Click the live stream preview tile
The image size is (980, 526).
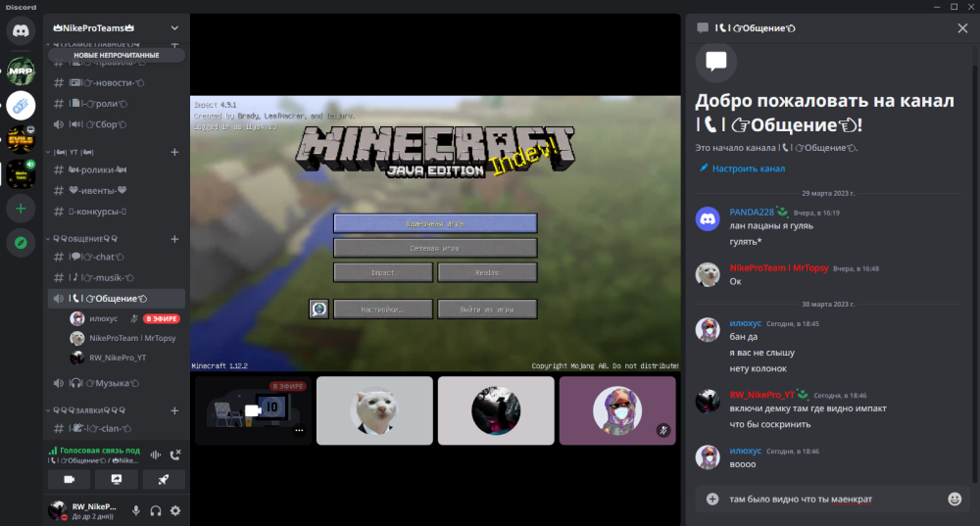tap(253, 410)
